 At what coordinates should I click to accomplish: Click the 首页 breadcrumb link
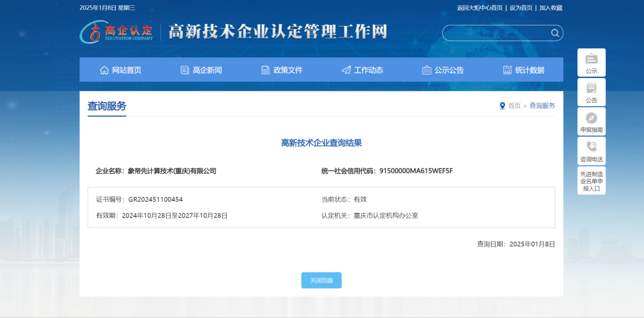click(514, 106)
